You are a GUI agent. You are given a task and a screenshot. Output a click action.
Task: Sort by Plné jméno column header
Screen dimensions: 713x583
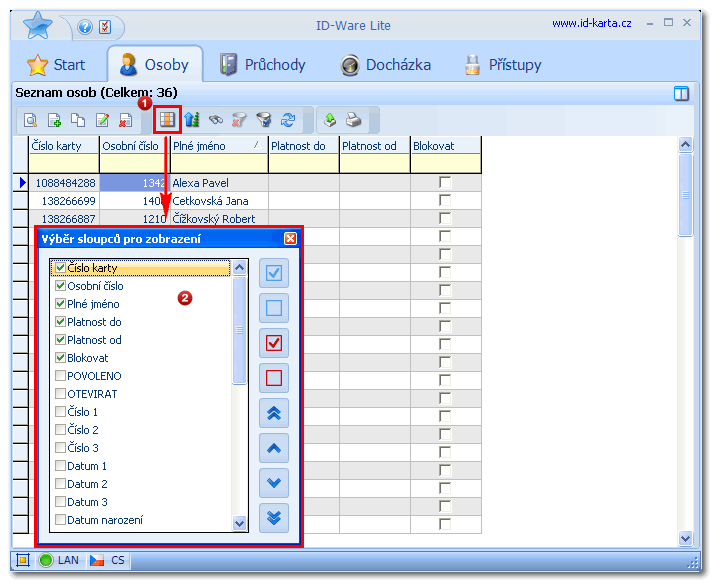coord(219,146)
